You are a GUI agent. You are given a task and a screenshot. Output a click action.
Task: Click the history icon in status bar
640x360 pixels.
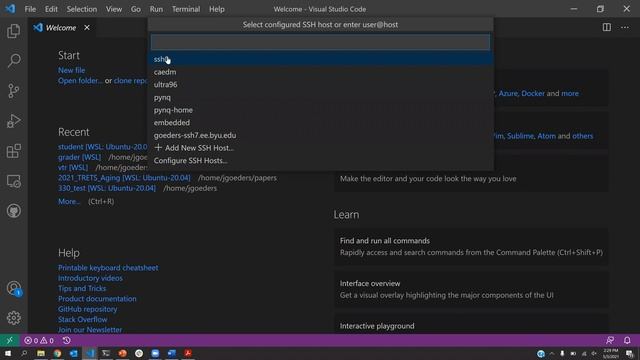[x=67, y=340]
